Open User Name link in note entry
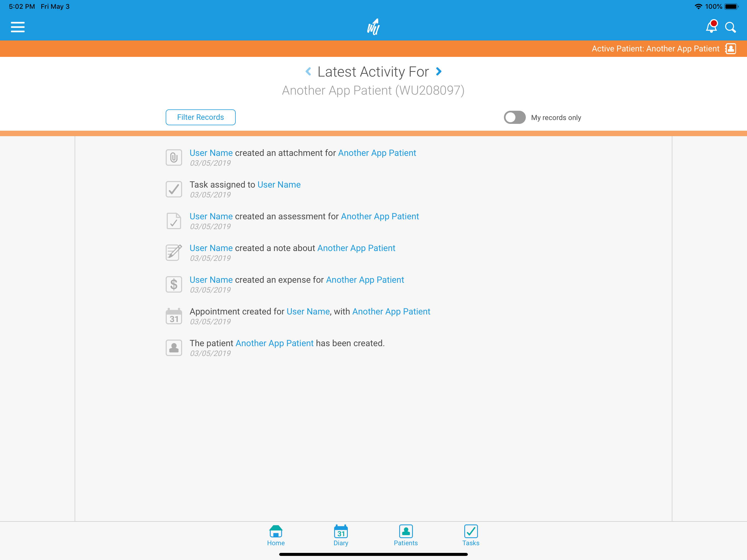The image size is (747, 560). coord(211,248)
